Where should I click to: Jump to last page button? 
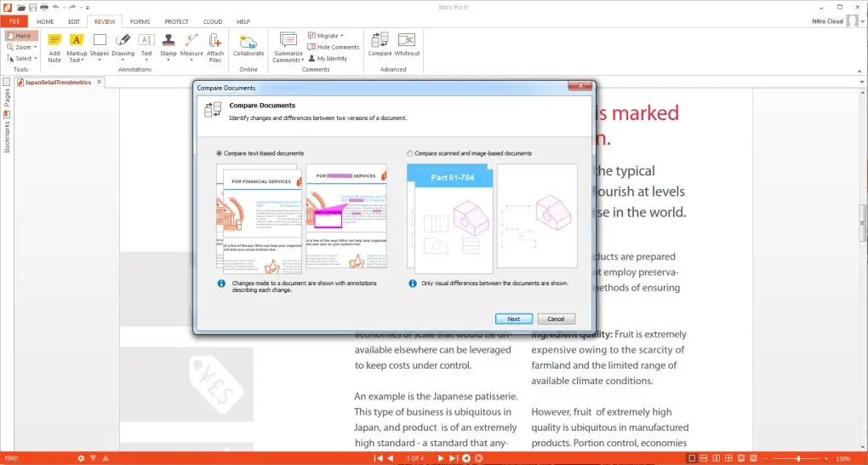point(453,458)
